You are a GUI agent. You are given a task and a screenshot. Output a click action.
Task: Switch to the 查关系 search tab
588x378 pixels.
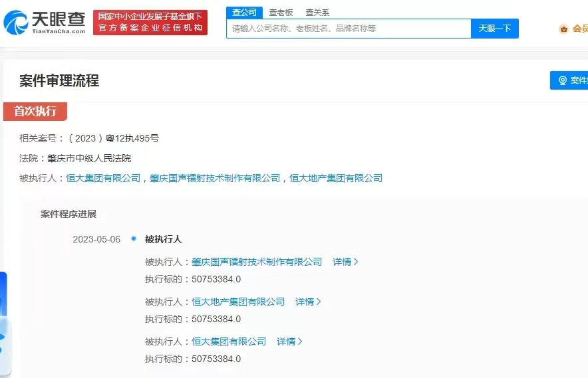click(x=317, y=13)
